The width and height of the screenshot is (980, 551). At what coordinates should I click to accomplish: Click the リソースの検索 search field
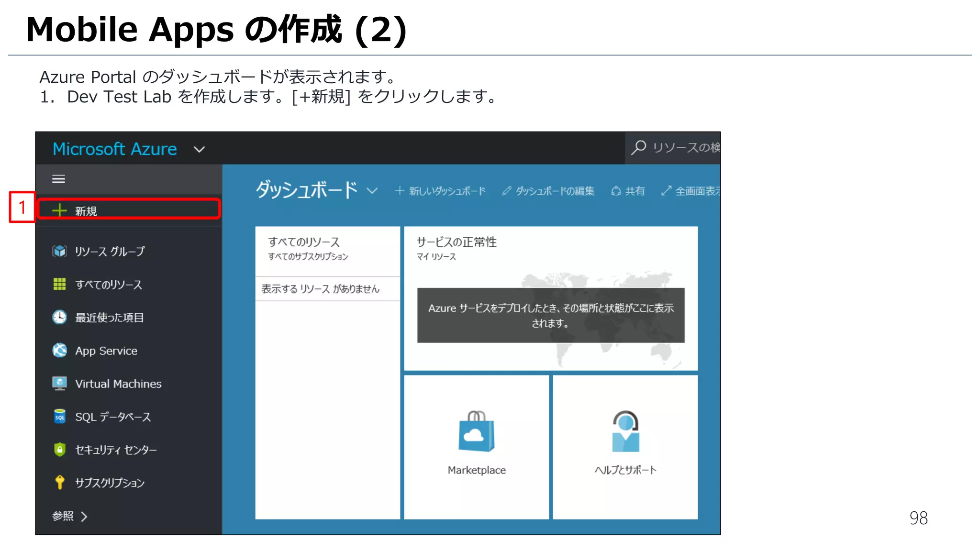tap(673, 148)
